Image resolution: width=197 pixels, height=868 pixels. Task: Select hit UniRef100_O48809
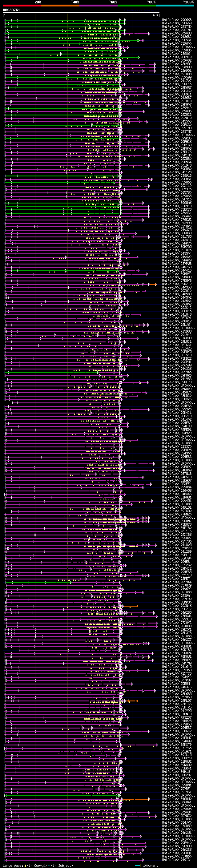177,470
